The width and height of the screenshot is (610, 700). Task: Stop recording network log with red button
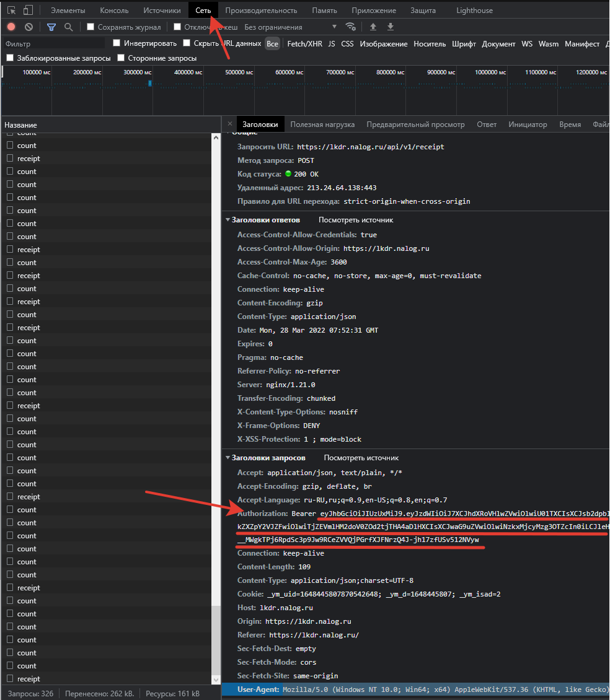(11, 27)
